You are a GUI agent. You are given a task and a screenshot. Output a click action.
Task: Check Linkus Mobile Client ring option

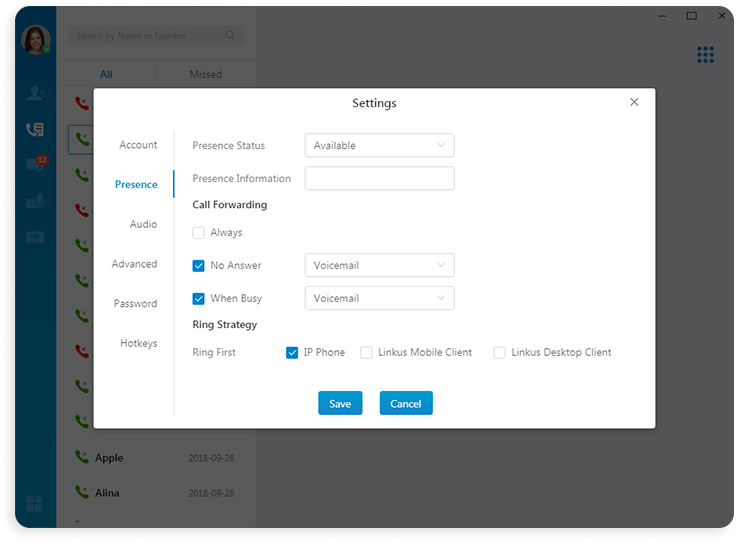366,353
